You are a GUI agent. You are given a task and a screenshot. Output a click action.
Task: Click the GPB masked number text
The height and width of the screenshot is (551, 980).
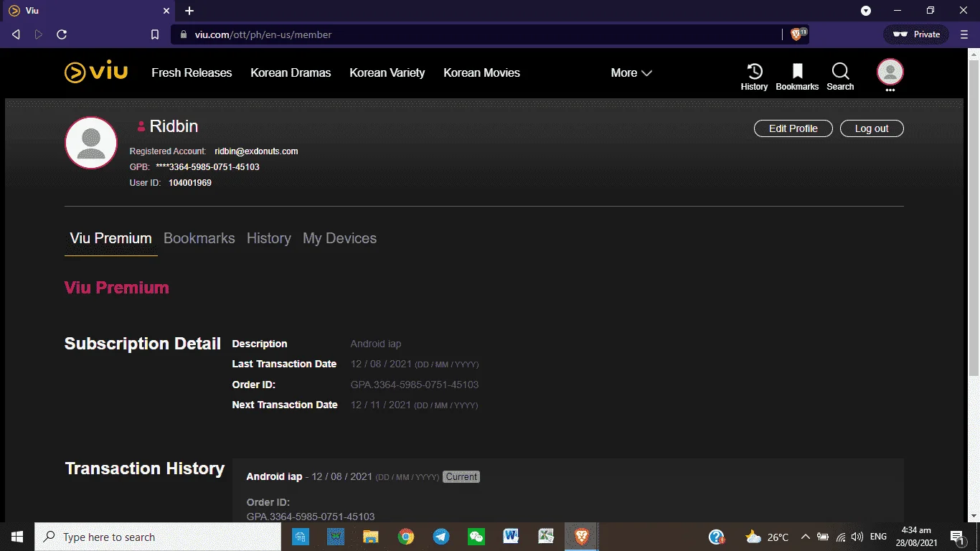[207, 167]
